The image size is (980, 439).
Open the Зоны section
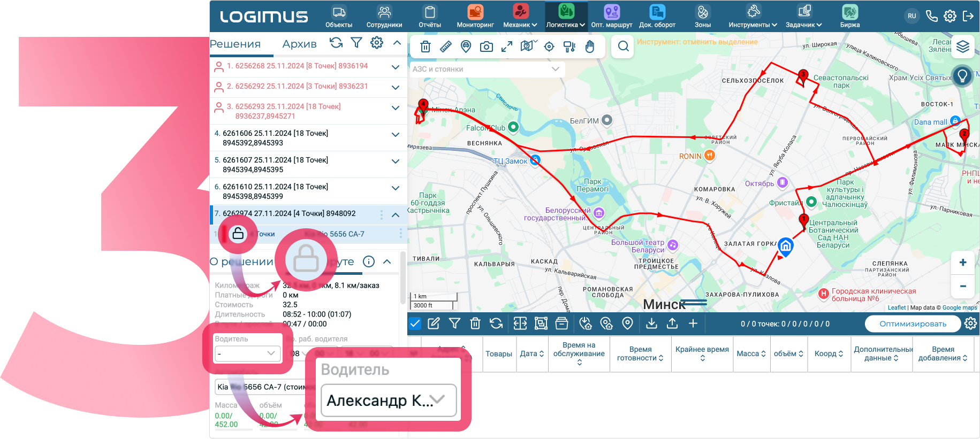(x=703, y=17)
